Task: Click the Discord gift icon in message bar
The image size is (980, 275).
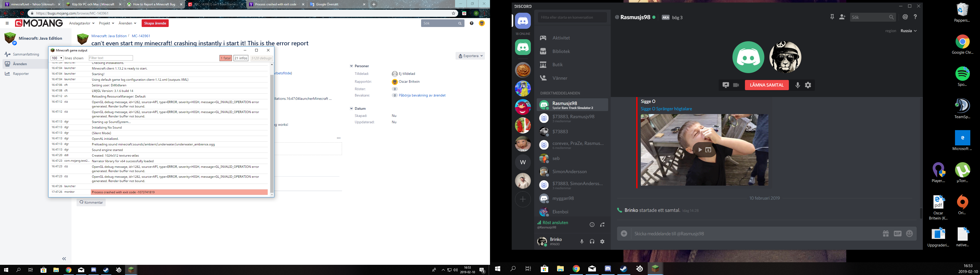Action: [886, 233]
